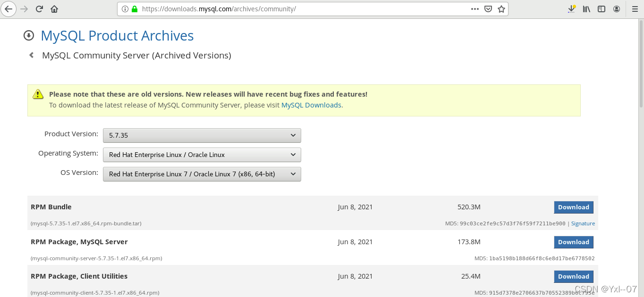644x297 pixels.
Task: Click the 520.3M size value
Action: point(469,207)
